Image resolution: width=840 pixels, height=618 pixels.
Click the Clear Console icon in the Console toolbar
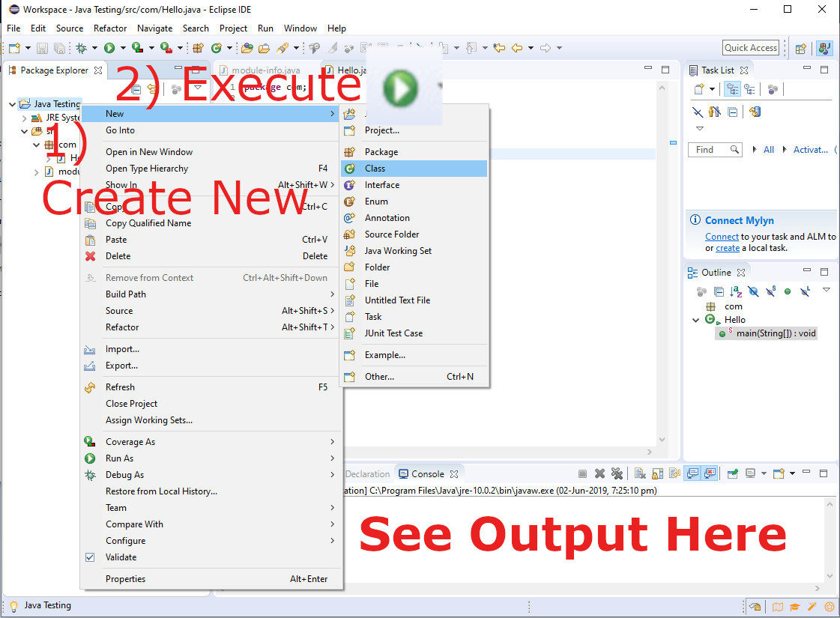tap(639, 473)
